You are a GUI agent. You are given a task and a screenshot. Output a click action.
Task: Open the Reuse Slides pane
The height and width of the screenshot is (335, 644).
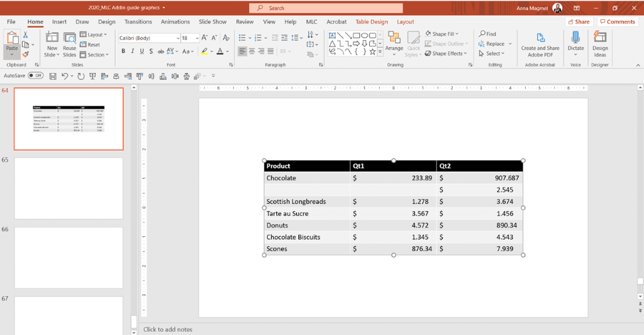tap(69, 45)
